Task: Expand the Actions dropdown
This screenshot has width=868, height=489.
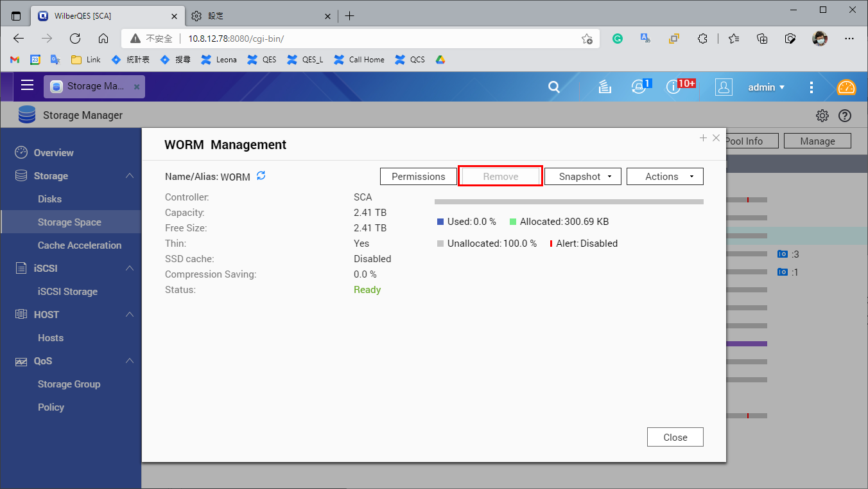Action: [664, 177]
